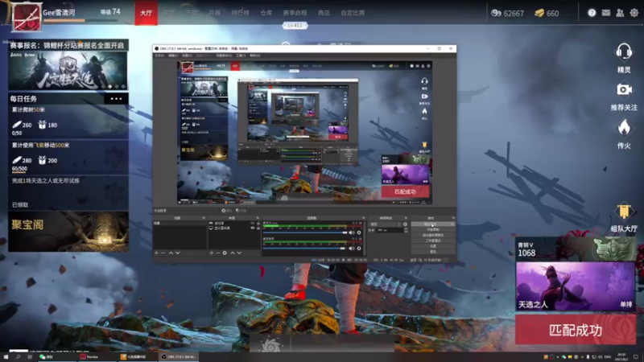Mute the first OBS mixer audio track
644x362 pixels.
[352, 232]
